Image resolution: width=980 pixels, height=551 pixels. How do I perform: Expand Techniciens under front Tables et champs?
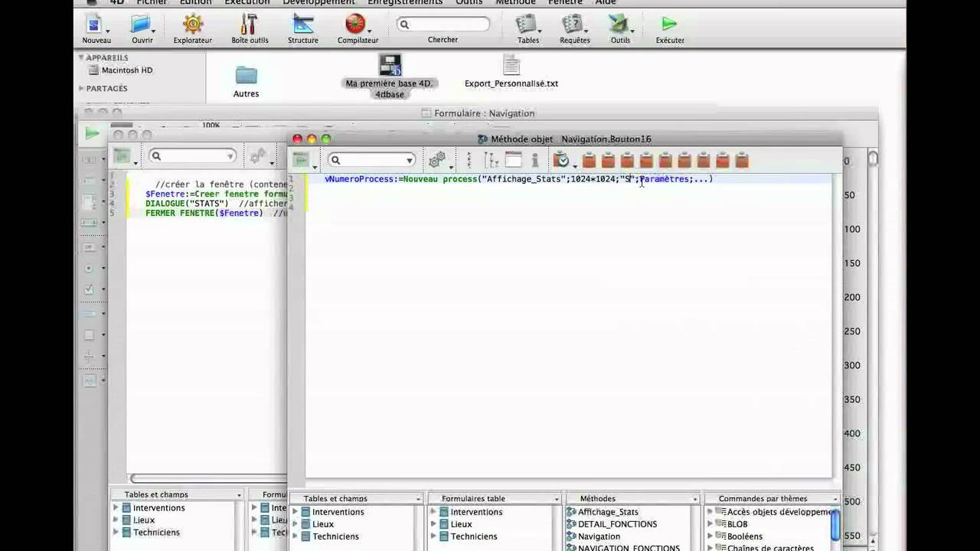[296, 536]
